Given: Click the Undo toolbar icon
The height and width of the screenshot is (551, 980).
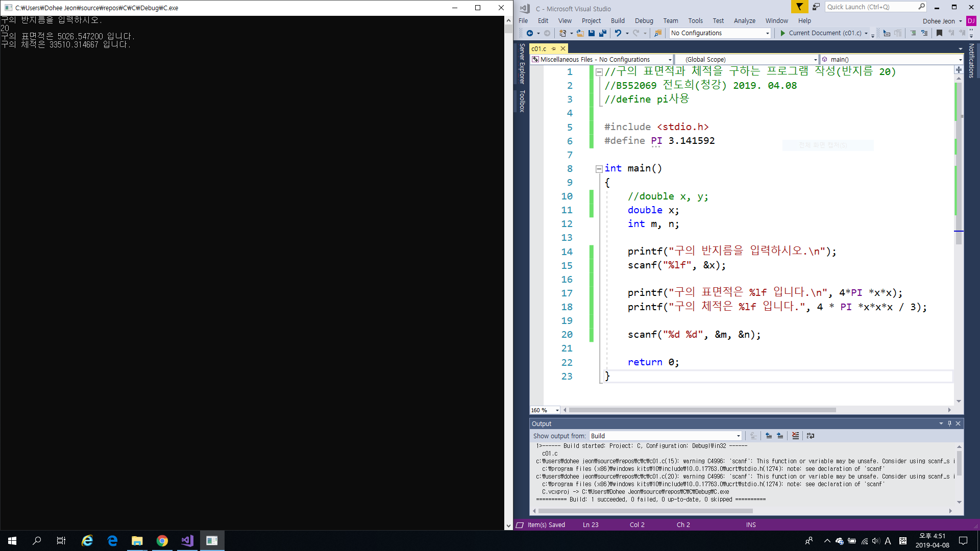Looking at the screenshot, I should pos(618,33).
